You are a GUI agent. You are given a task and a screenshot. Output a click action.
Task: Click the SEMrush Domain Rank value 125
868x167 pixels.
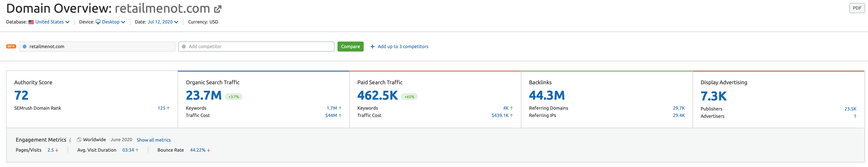(161, 108)
